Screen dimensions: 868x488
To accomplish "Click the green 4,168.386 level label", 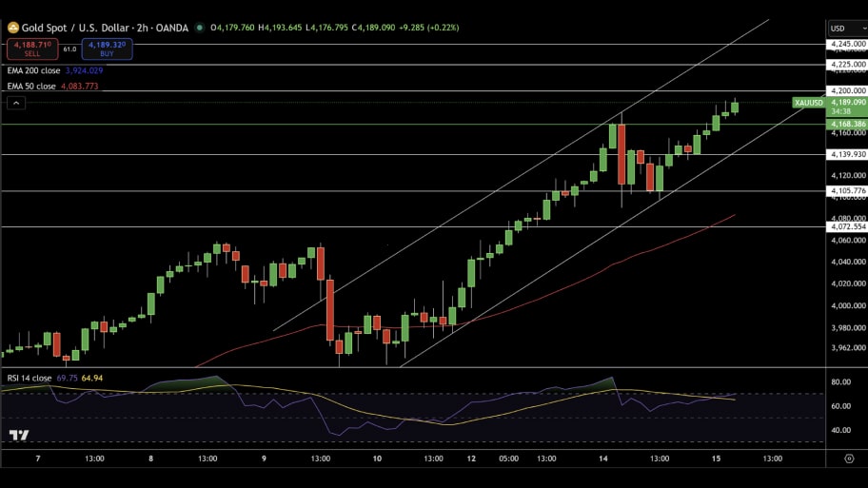I will pyautogui.click(x=847, y=124).
